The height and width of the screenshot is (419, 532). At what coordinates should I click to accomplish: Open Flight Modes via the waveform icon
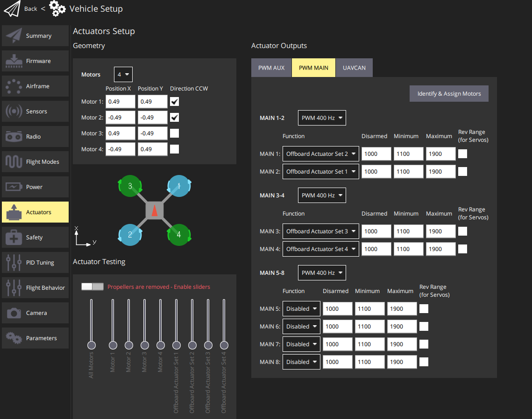coord(14,162)
